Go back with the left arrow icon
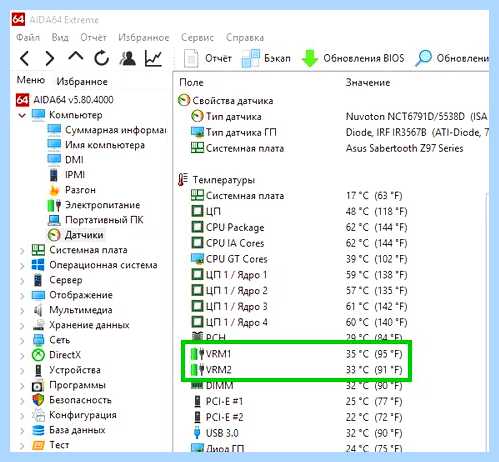 pyautogui.click(x=25, y=59)
